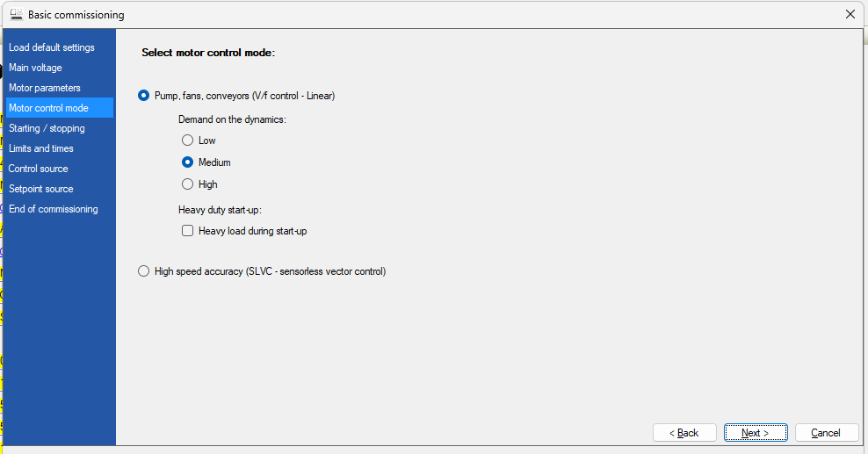The image size is (868, 454).
Task: Click the Back button
Action: [684, 432]
